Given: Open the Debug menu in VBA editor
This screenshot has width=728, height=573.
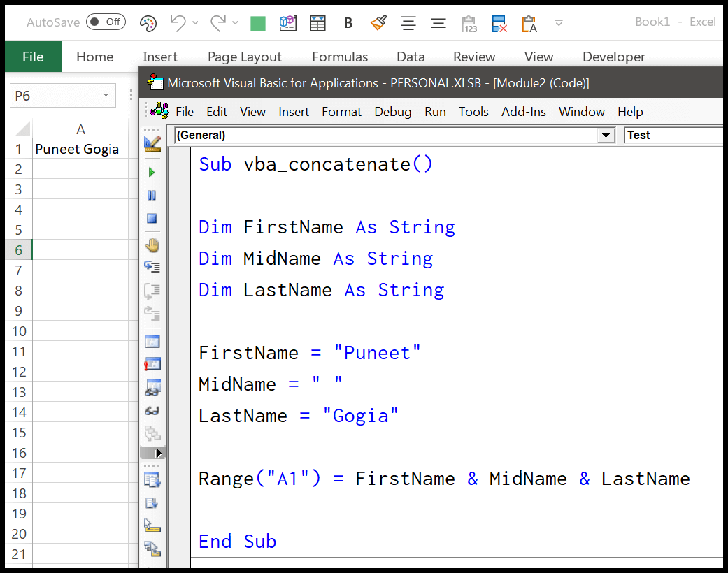Looking at the screenshot, I should click(392, 112).
